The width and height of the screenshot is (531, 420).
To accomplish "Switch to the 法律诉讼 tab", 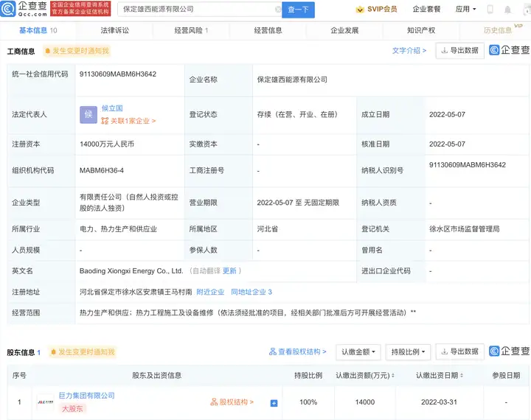I will (114, 30).
